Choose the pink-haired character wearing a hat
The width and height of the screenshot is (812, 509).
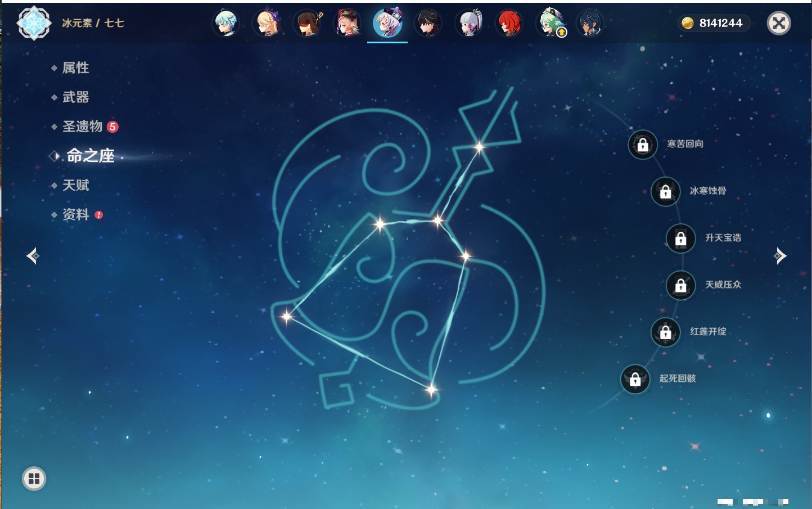pyautogui.click(x=348, y=24)
